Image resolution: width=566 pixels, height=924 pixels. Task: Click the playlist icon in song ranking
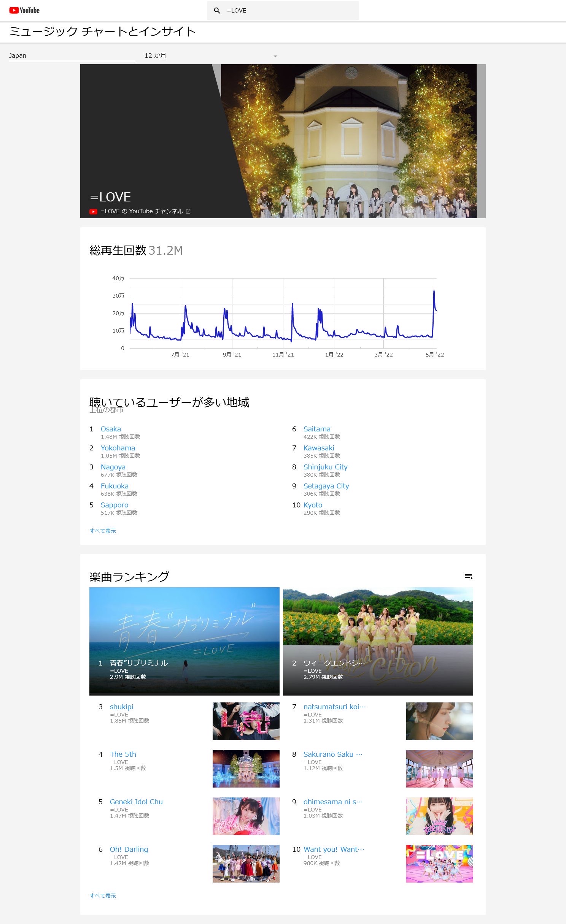[469, 577]
